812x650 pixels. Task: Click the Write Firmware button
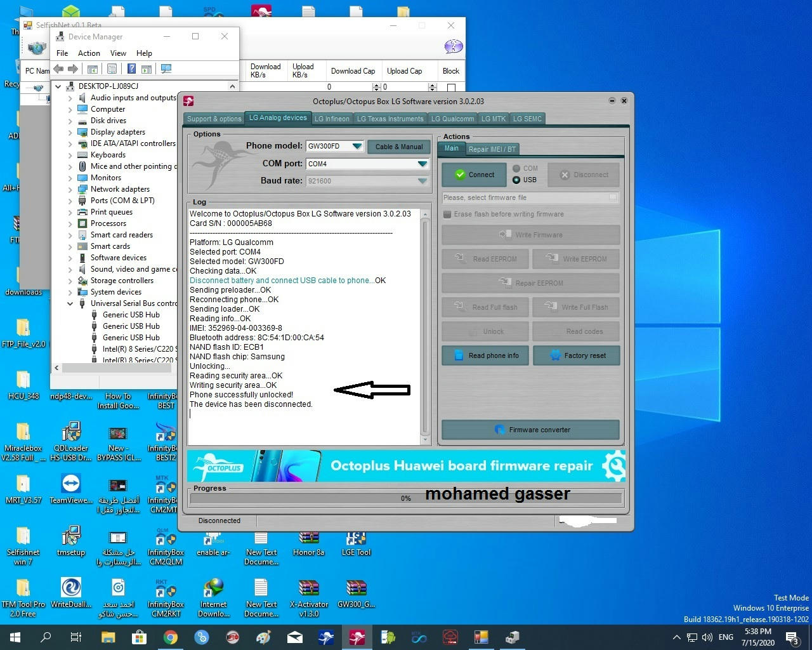point(530,235)
